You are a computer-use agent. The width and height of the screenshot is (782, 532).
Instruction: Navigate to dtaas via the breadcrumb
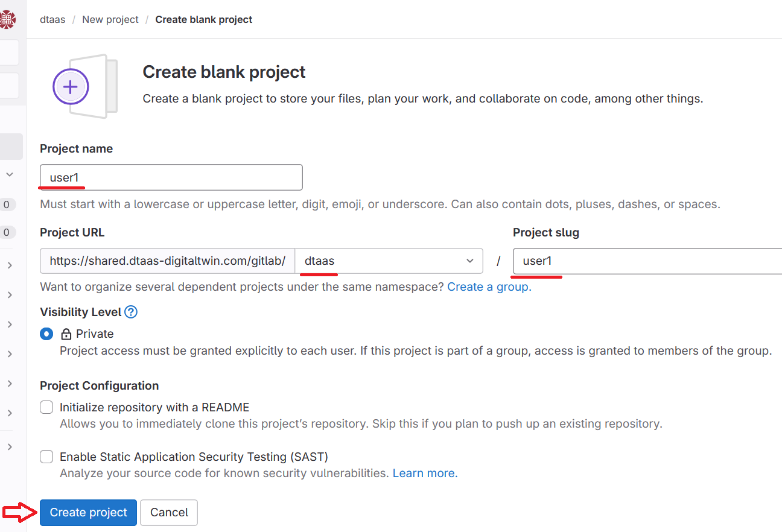(x=52, y=19)
